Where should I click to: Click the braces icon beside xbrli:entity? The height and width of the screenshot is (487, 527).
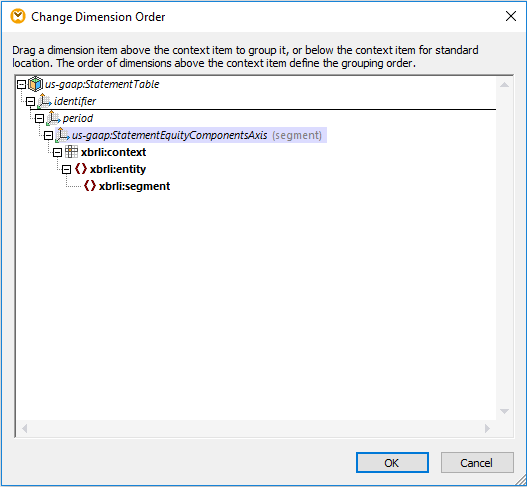(81, 169)
